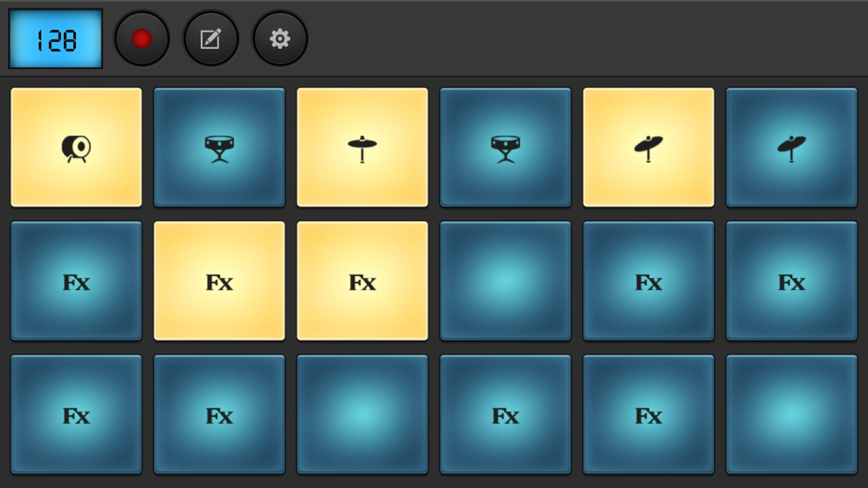Trigger the bottom-row Fx pad left of the corner empty pad
Image resolution: width=868 pixels, height=488 pixels.
[x=648, y=414]
